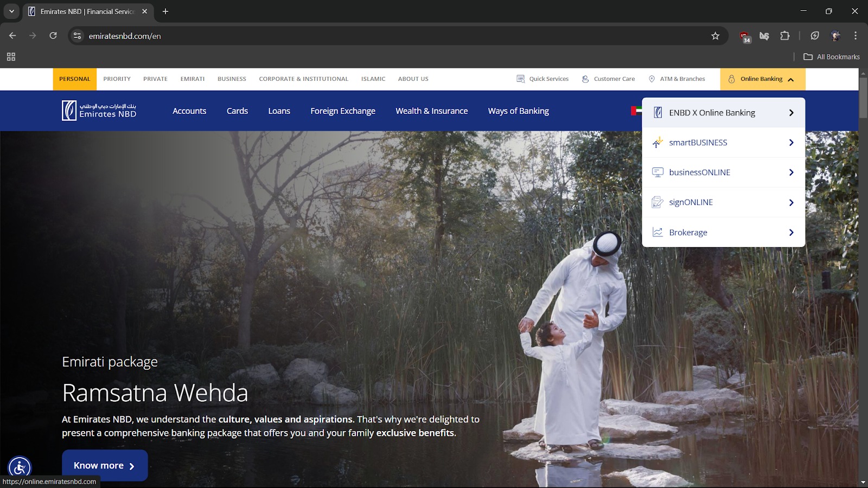The image size is (868, 488).
Task: Click the Ramsatna Wehda heading
Action: coord(155,393)
